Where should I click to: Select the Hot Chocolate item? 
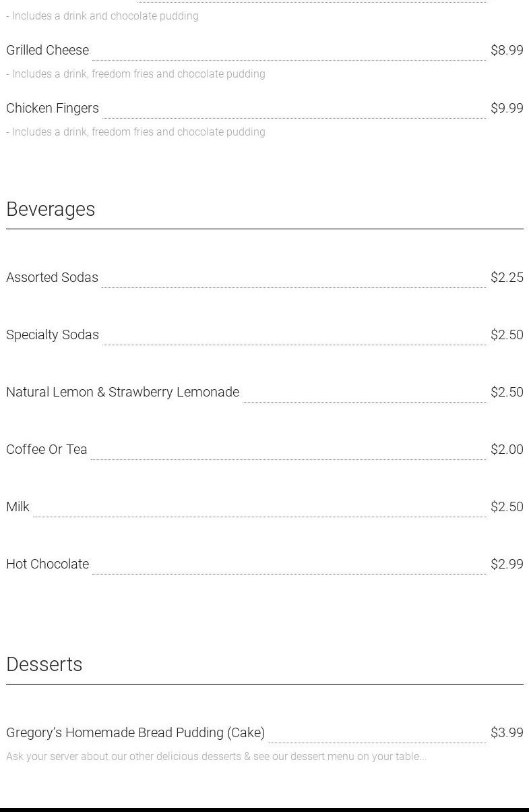[47, 564]
